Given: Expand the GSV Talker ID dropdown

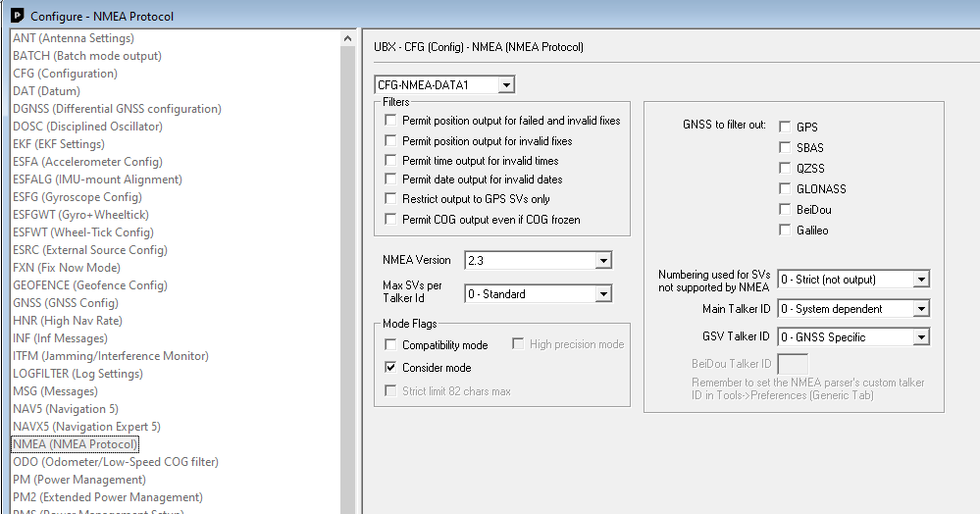Looking at the screenshot, I should 920,337.
